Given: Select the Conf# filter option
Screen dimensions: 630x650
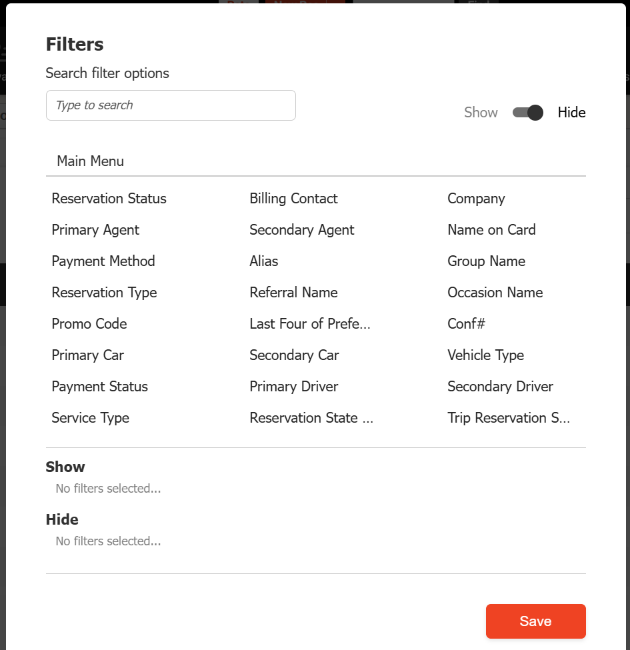Looking at the screenshot, I should [x=466, y=324].
